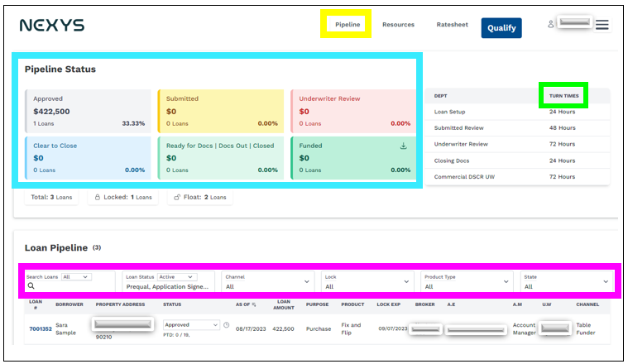Viewport: 628px width, 364px height.
Task: Click the user profile icon
Action: coord(550,25)
